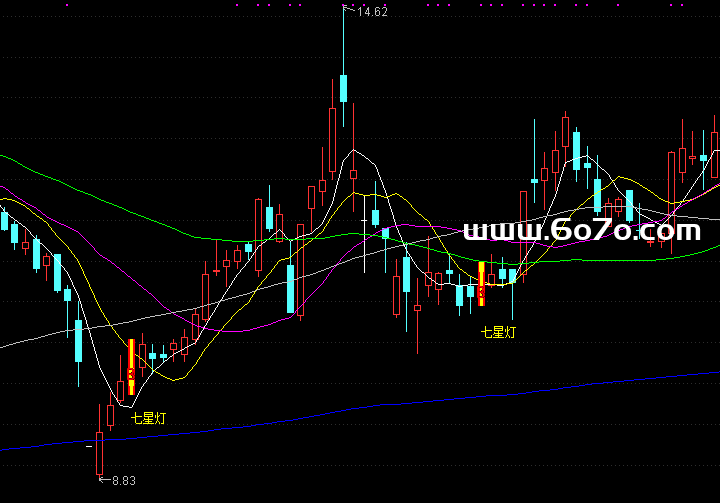Click the right yellow-red signal bar

tap(481, 283)
